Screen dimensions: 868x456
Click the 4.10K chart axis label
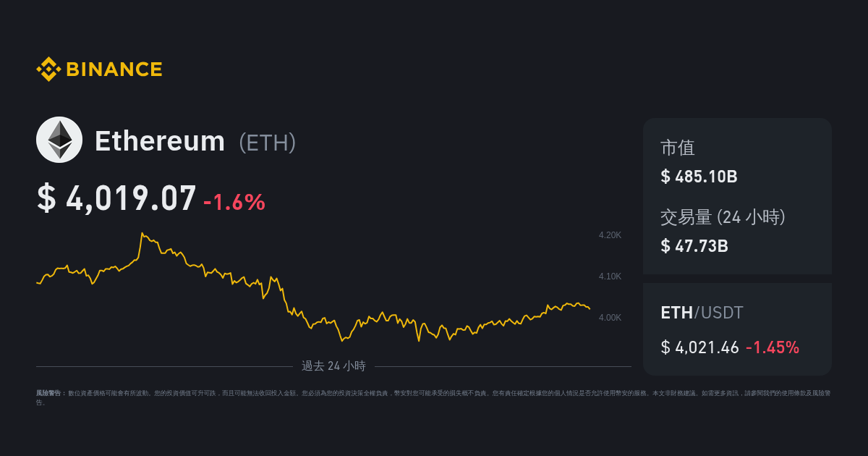tap(610, 276)
